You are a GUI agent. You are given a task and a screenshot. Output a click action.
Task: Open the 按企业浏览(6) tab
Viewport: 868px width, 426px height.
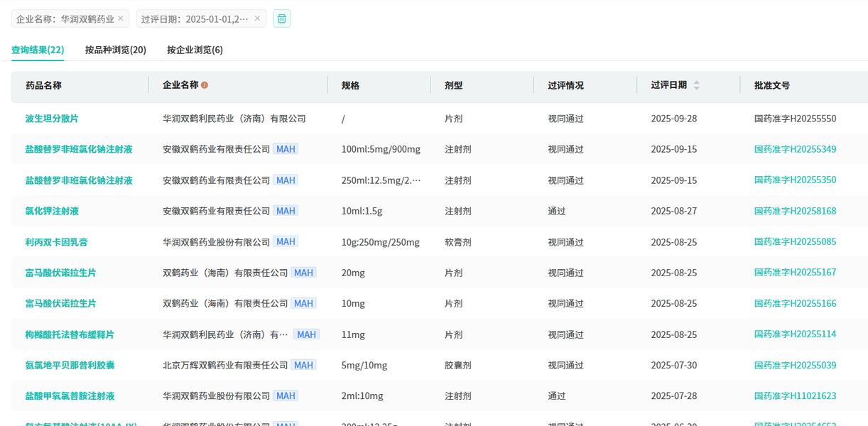coord(195,50)
